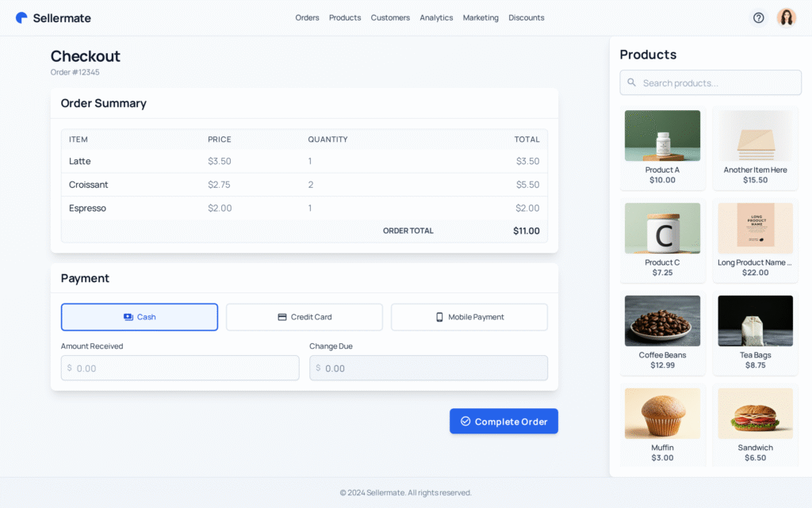
Task: Select the Croissant row in Order Summary
Action: (304, 185)
